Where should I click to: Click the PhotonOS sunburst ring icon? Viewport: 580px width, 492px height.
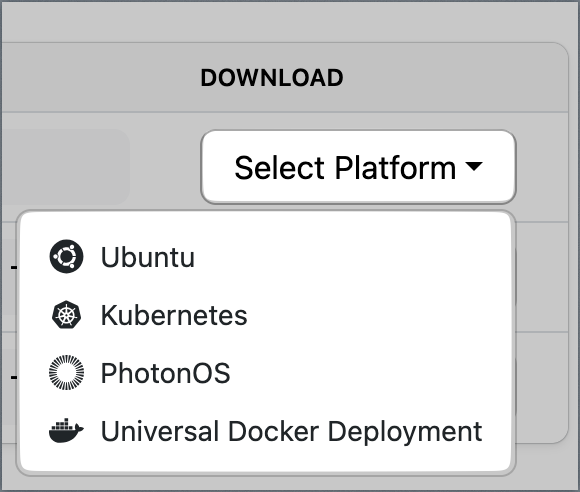tap(66, 373)
